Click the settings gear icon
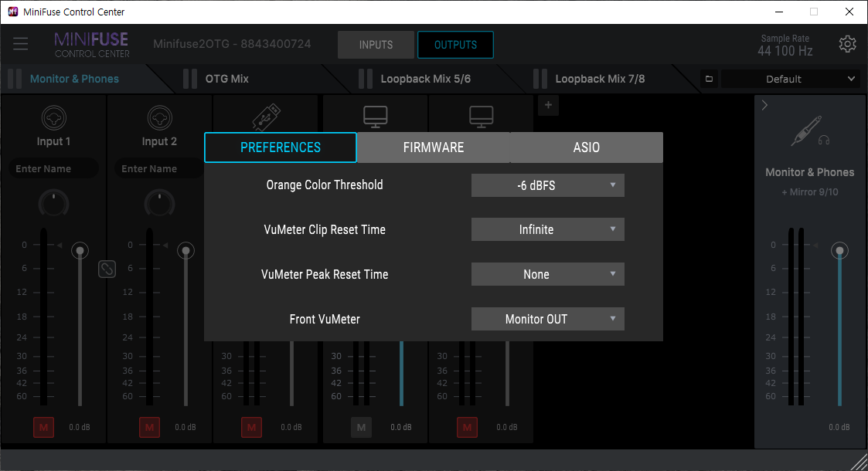The width and height of the screenshot is (868, 471). [847, 44]
